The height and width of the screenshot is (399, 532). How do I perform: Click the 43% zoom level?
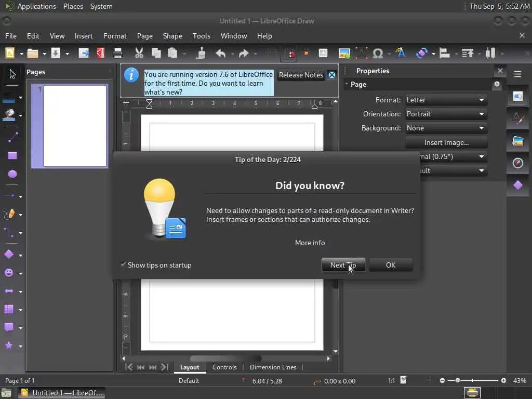[x=520, y=380]
